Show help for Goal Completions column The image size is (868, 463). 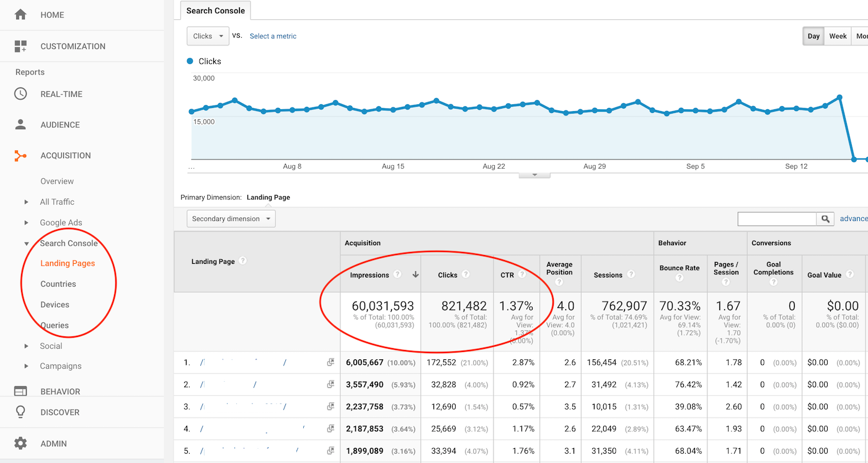click(773, 282)
